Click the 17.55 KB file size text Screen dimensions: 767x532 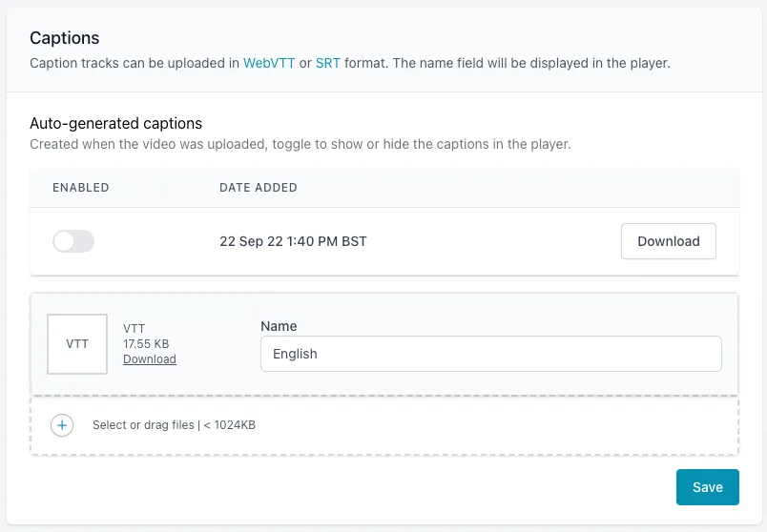pos(146,344)
